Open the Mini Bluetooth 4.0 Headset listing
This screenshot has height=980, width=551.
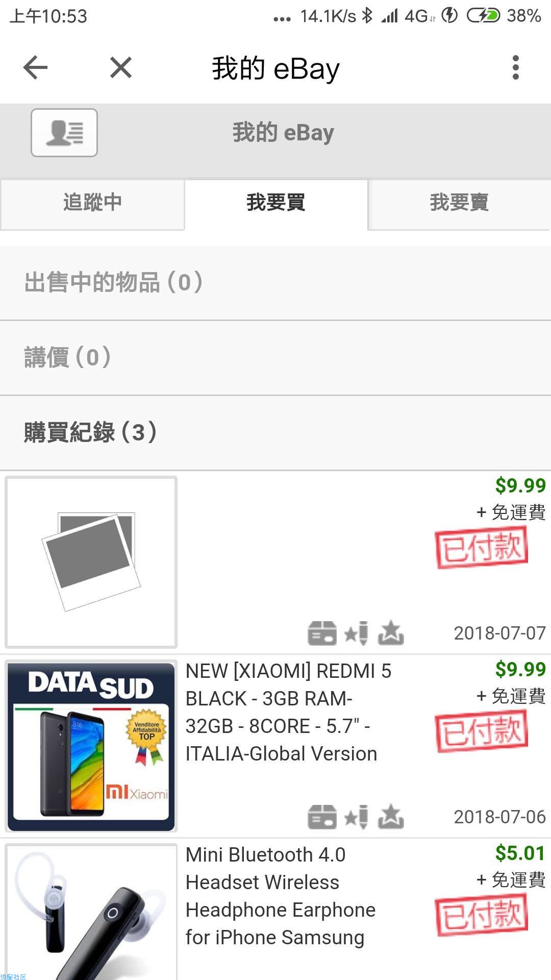pos(281,896)
